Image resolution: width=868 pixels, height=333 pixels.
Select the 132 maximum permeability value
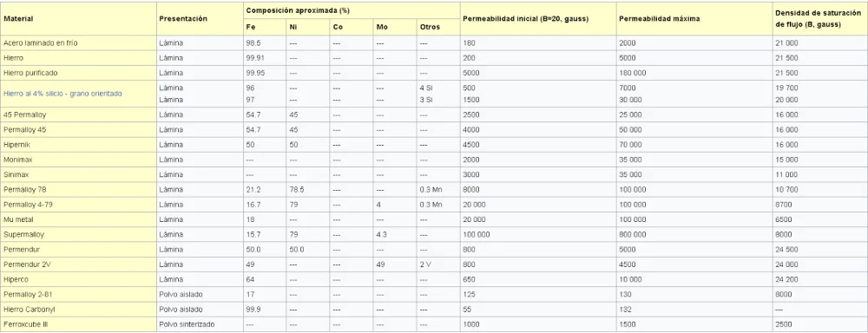pyautogui.click(x=625, y=309)
